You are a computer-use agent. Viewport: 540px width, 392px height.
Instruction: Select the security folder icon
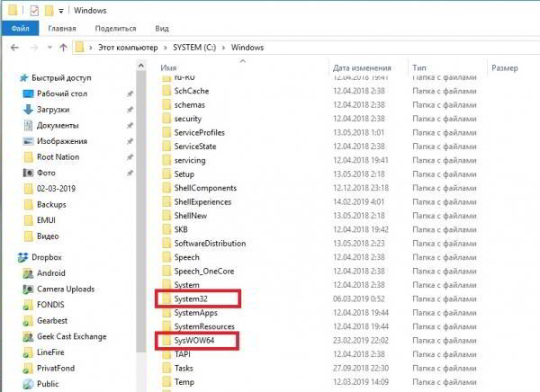coord(166,119)
